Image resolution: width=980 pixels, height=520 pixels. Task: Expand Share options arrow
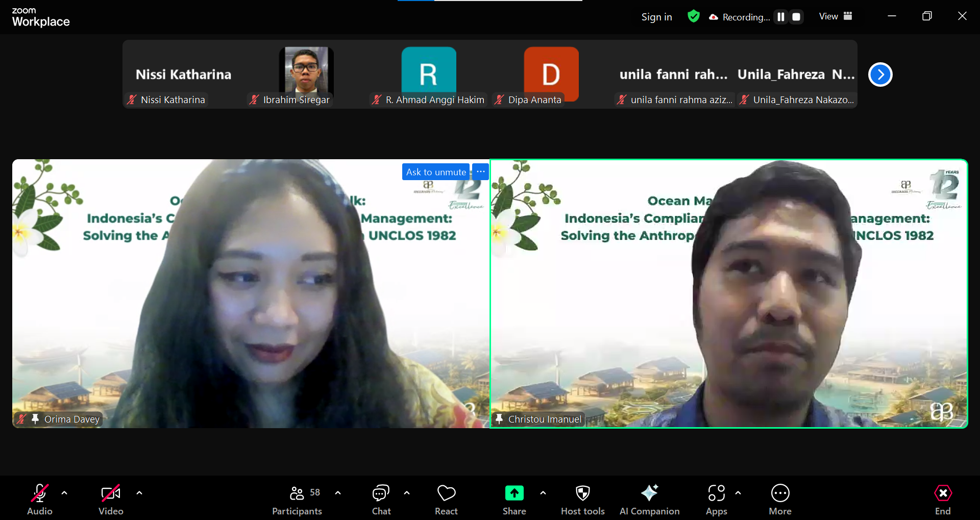pyautogui.click(x=543, y=493)
